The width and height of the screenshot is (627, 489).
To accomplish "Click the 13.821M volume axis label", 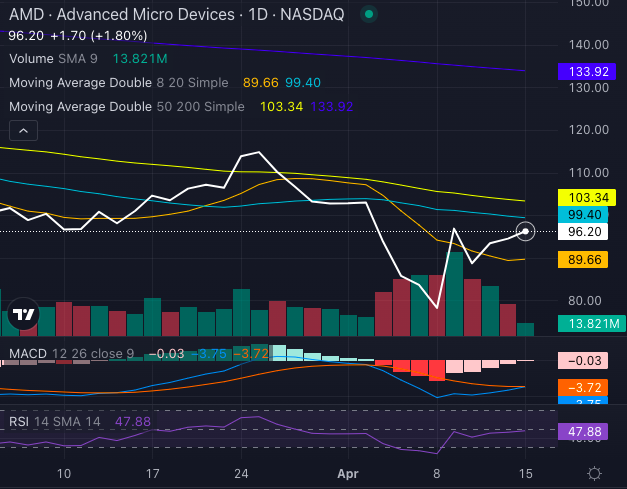I will click(x=592, y=323).
